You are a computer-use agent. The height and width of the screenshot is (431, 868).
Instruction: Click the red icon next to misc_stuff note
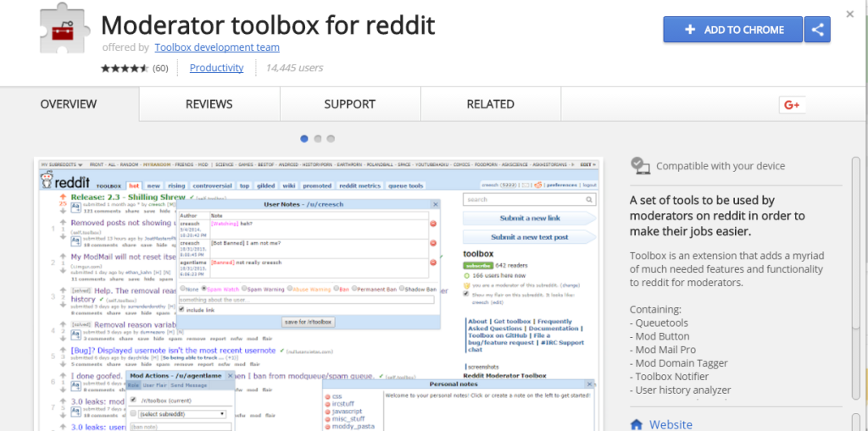[x=328, y=419]
